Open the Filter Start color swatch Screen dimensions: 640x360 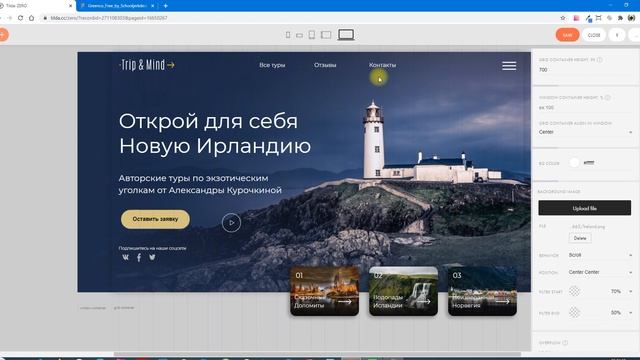pos(574,291)
